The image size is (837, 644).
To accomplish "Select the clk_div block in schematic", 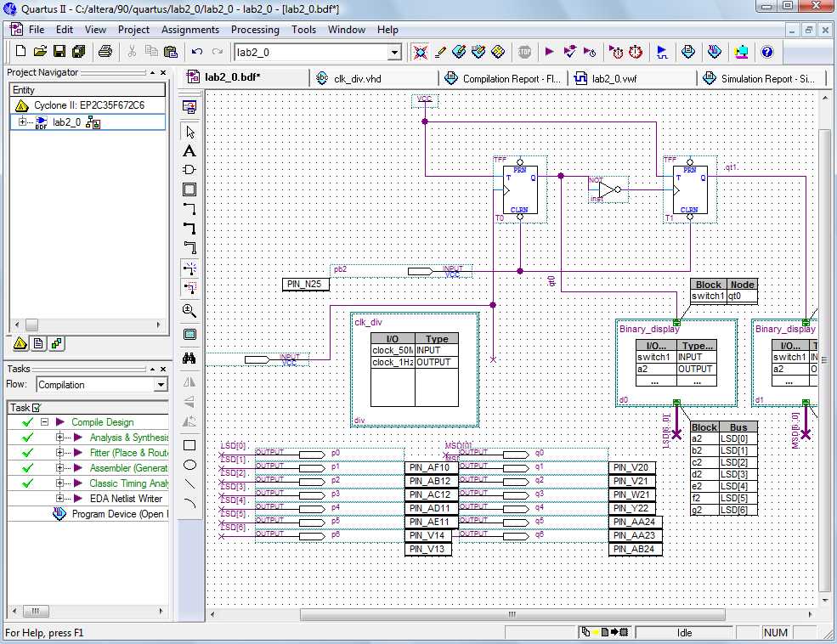I will click(x=415, y=370).
